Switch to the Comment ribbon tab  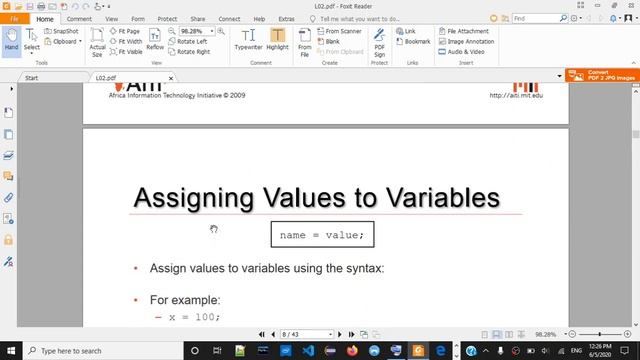click(x=79, y=19)
